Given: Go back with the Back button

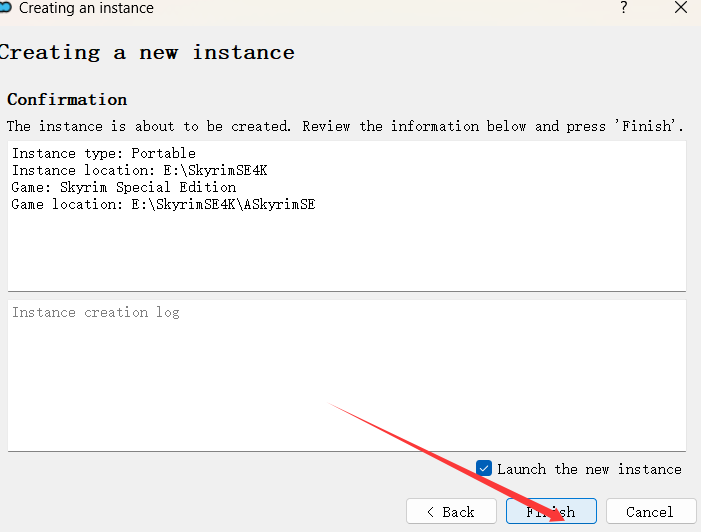Looking at the screenshot, I should click(x=451, y=512).
